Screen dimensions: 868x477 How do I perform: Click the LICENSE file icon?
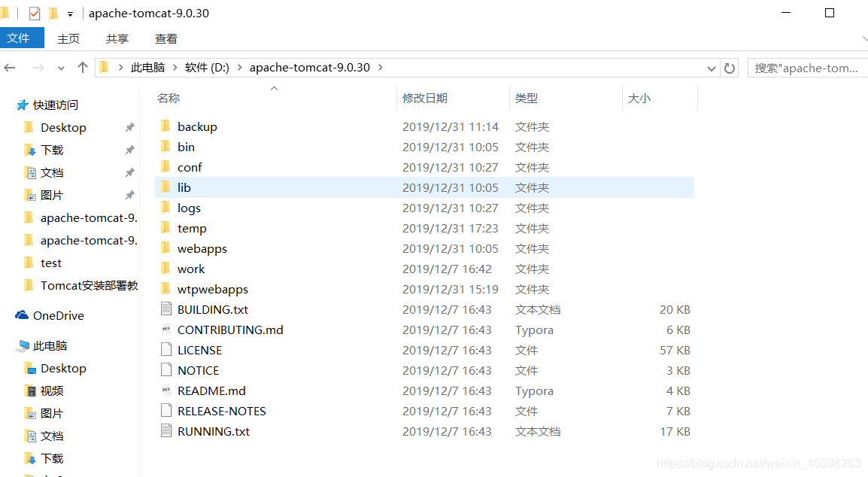click(166, 349)
